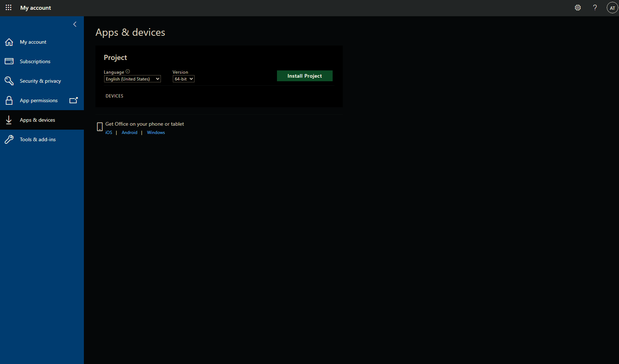Click the Install Project button

pyautogui.click(x=305, y=76)
